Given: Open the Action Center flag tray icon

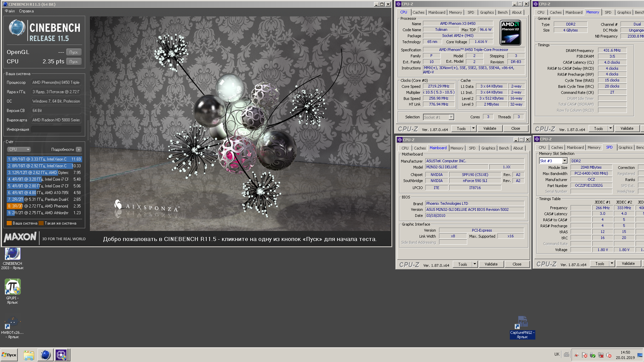Looking at the screenshot, I should click(585, 355).
